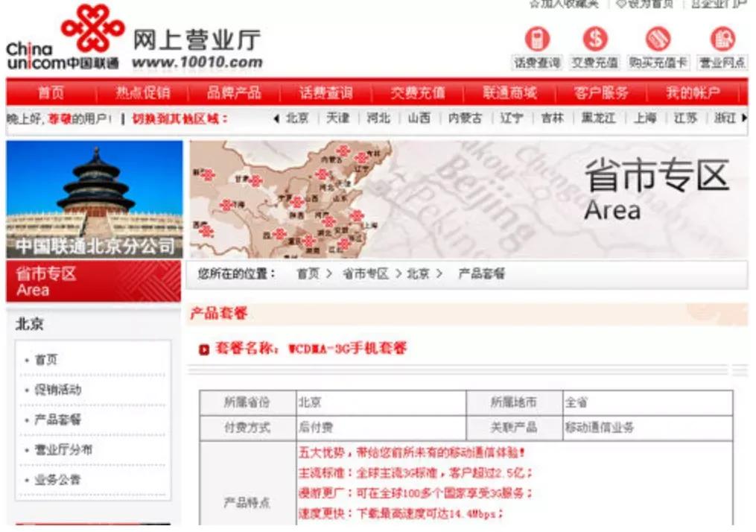Open 首页 in the red navigation bar

point(51,92)
